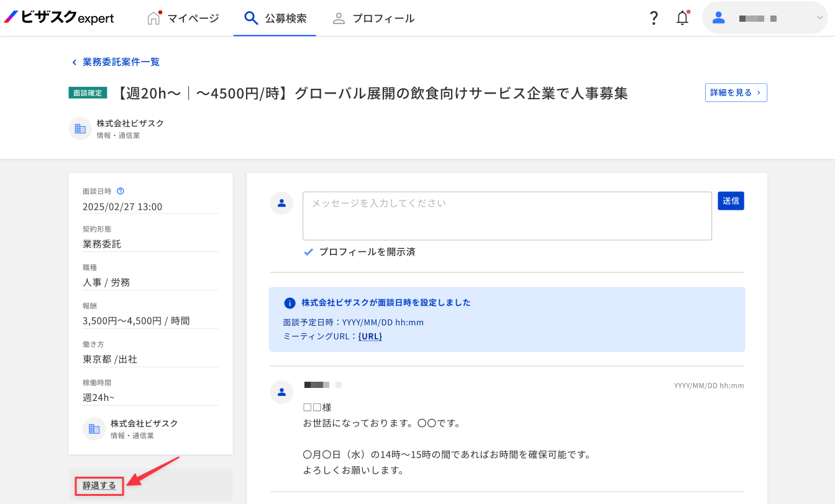Go back to 業務委託案件一覧
This screenshot has height=504, width=835.
[121, 62]
